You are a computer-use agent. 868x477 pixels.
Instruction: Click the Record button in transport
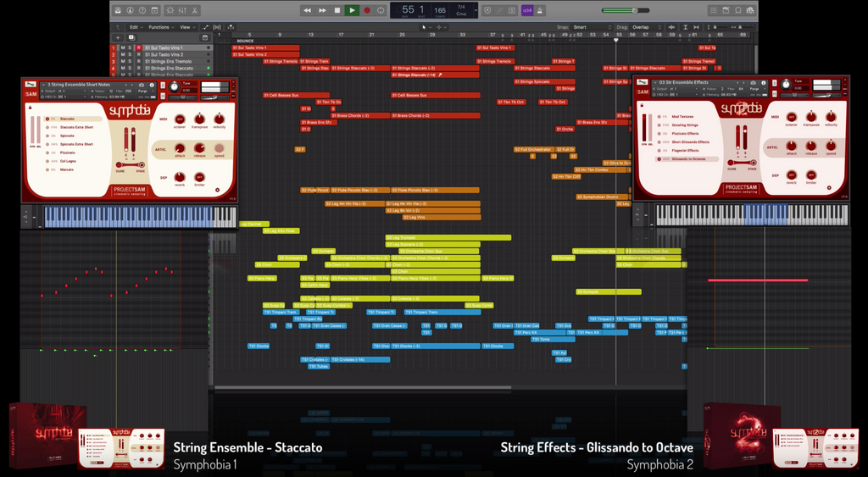click(x=367, y=10)
